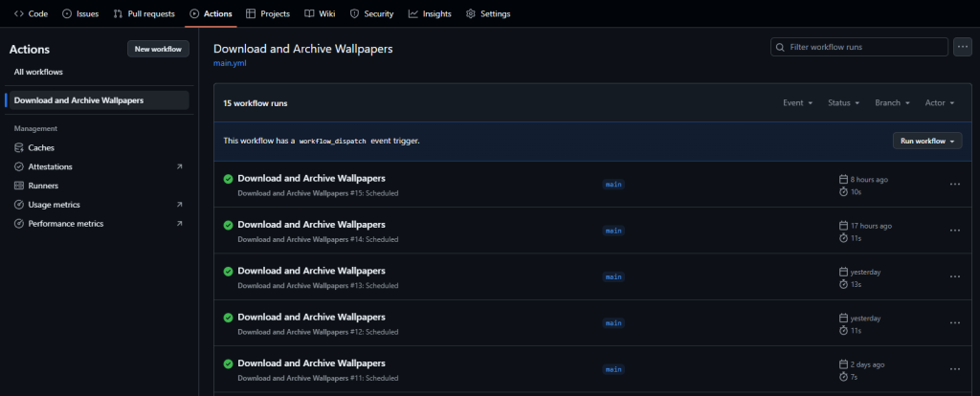Open Runners in the Management sidebar

43,186
